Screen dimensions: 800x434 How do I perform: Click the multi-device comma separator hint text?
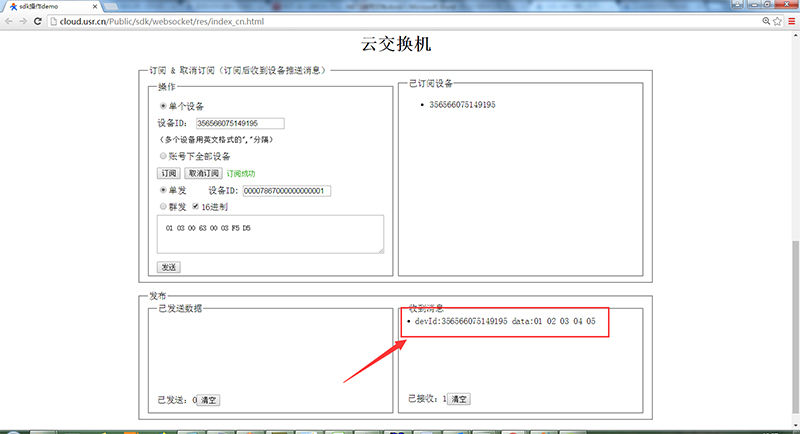[x=216, y=140]
